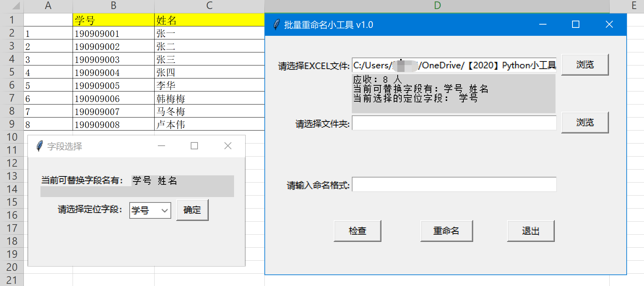Browse for a folder
The width and height of the screenshot is (644, 286).
tap(585, 123)
